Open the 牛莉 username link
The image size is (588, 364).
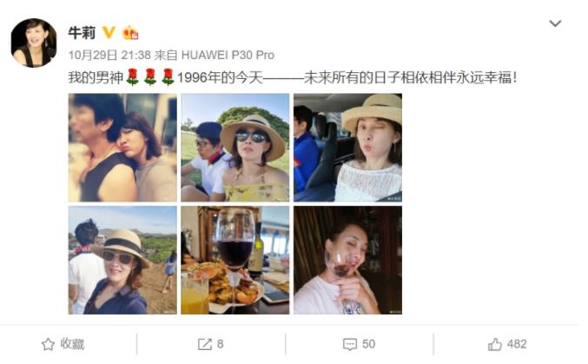(x=82, y=33)
